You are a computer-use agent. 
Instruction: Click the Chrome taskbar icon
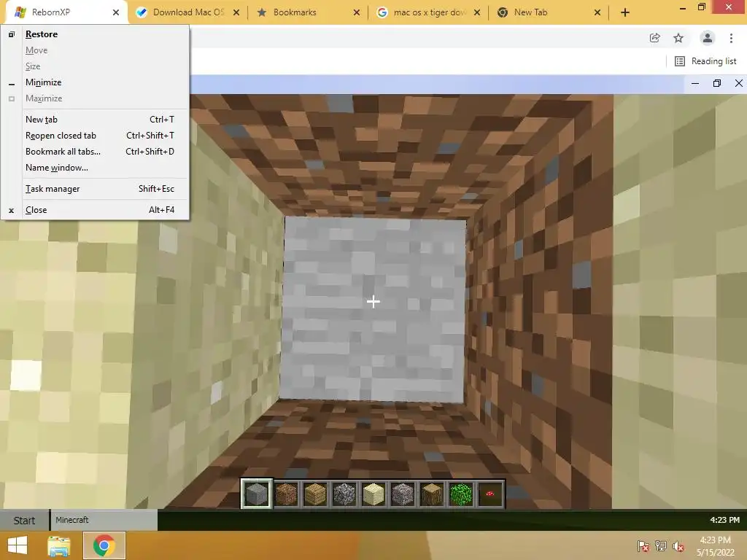pos(104,545)
